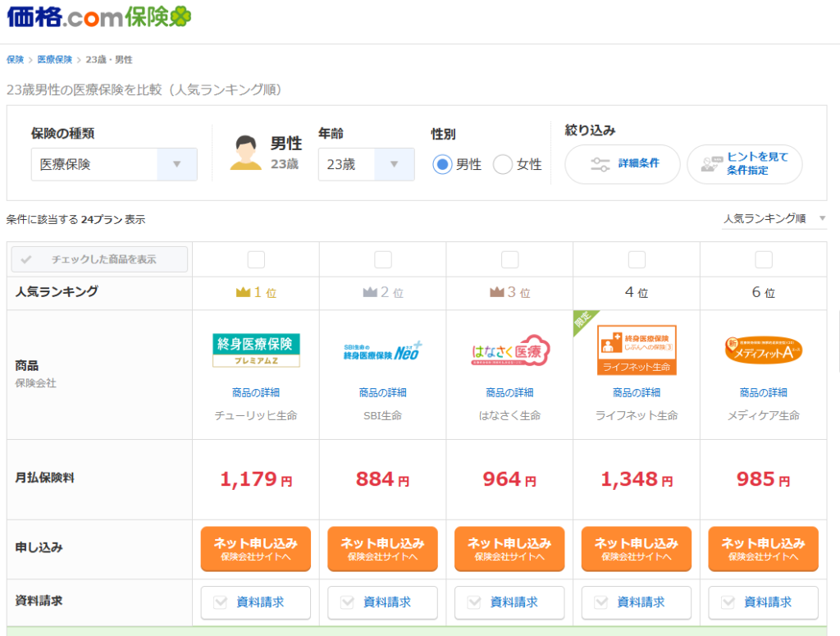
Task: Open 商品の詳細 for SBI生命
Action: (x=383, y=393)
